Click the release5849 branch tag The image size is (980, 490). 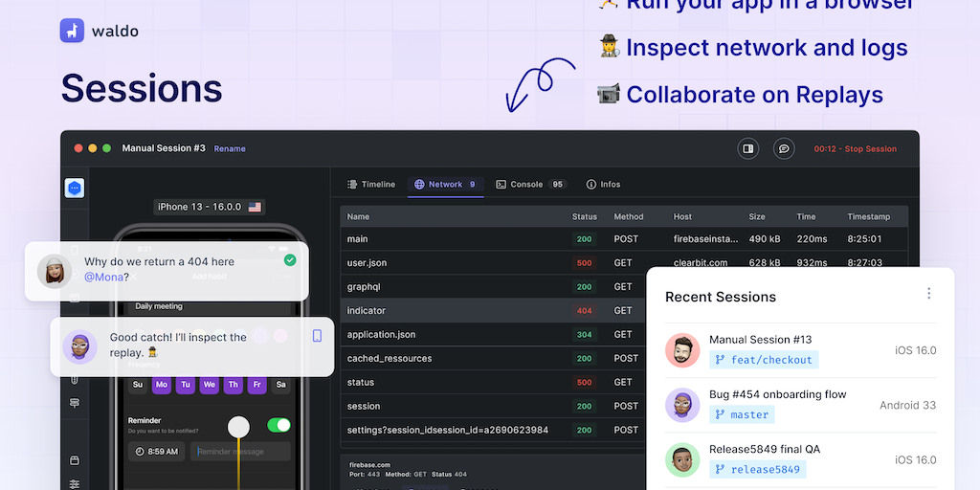pyautogui.click(x=758, y=469)
